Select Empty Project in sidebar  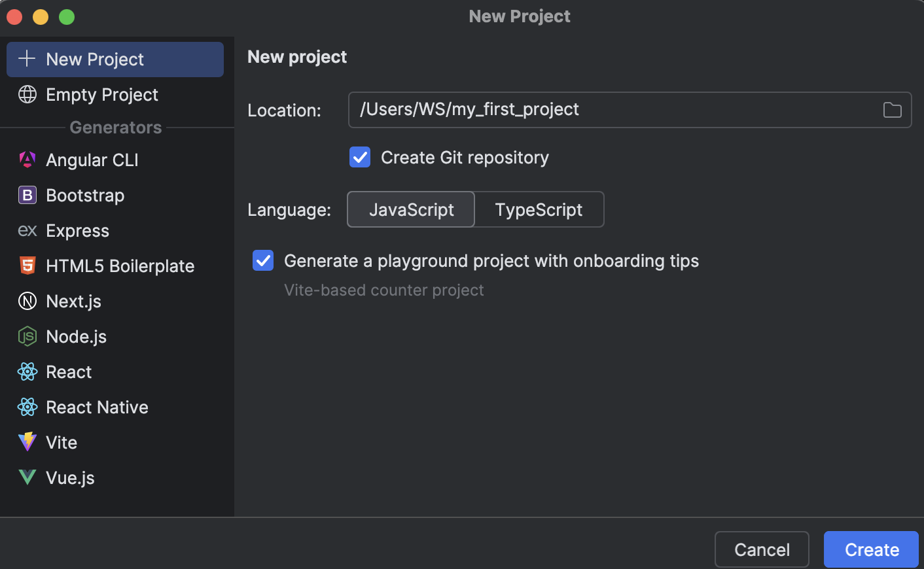102,95
